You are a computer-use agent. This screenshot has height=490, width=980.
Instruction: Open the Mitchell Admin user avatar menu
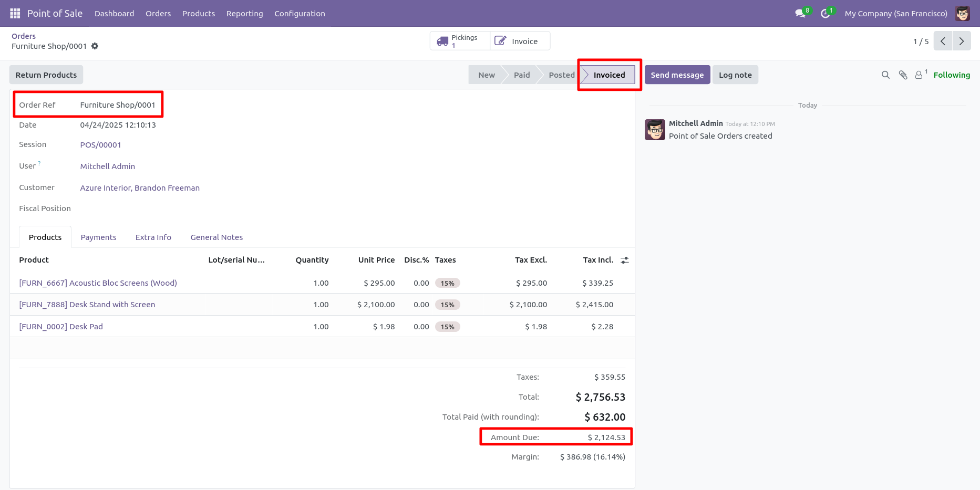point(963,14)
